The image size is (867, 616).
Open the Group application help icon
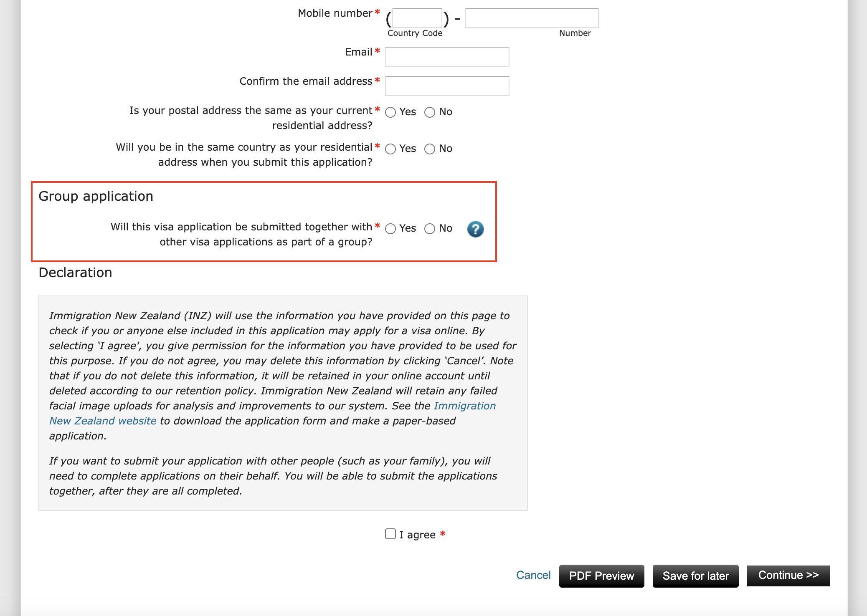(x=475, y=229)
